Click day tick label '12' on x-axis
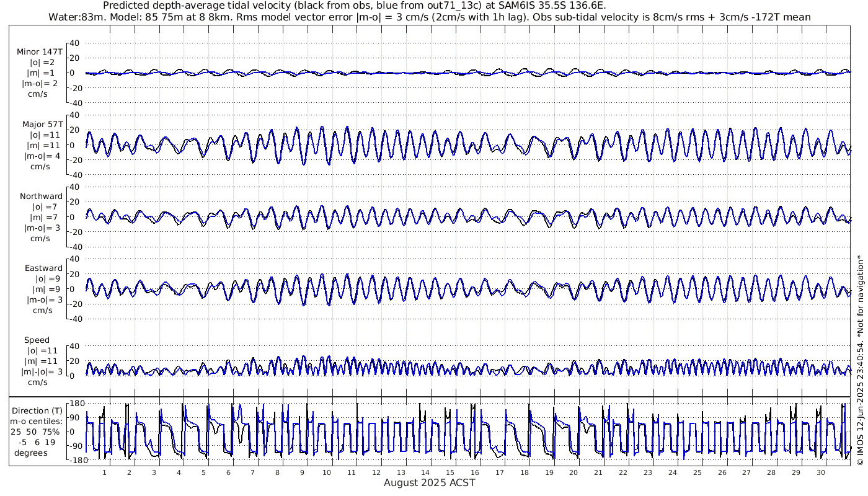868x496 pixels. [376, 472]
